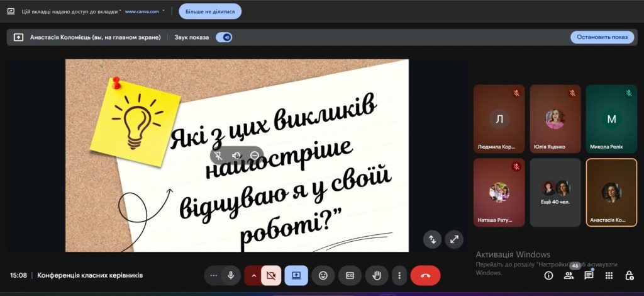Open the emoji reactions button
The height and width of the screenshot is (296, 644).
(x=323, y=275)
